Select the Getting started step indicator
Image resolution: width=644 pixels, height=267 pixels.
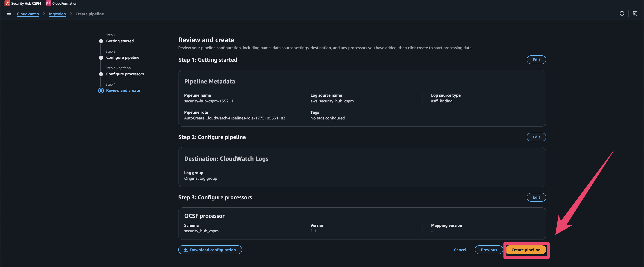[101, 41]
